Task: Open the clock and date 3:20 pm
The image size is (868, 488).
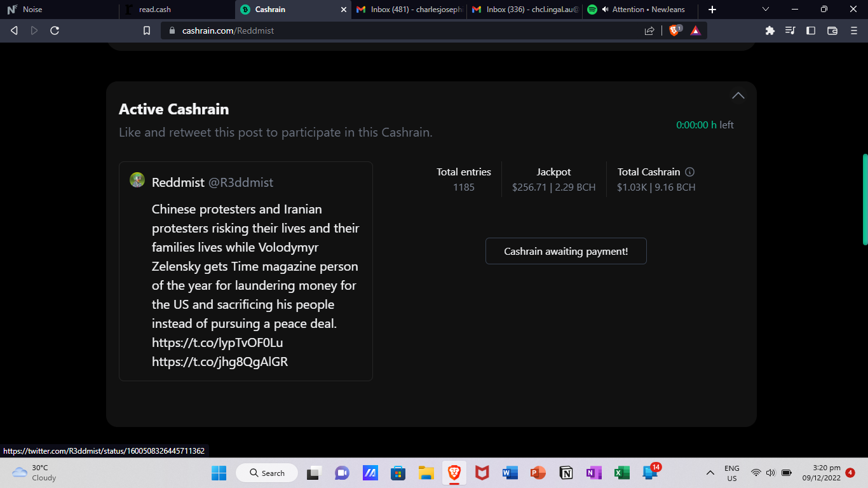Action: tap(822, 473)
